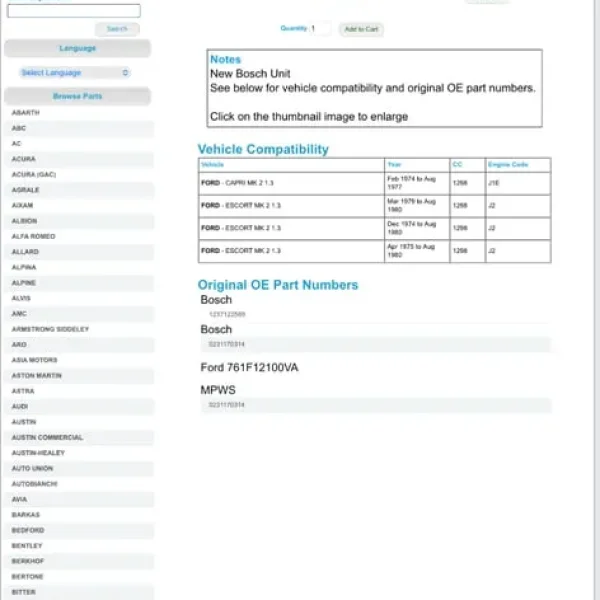Select the ACURA brand without GAC
This screenshot has width=600, height=600.
[24, 159]
